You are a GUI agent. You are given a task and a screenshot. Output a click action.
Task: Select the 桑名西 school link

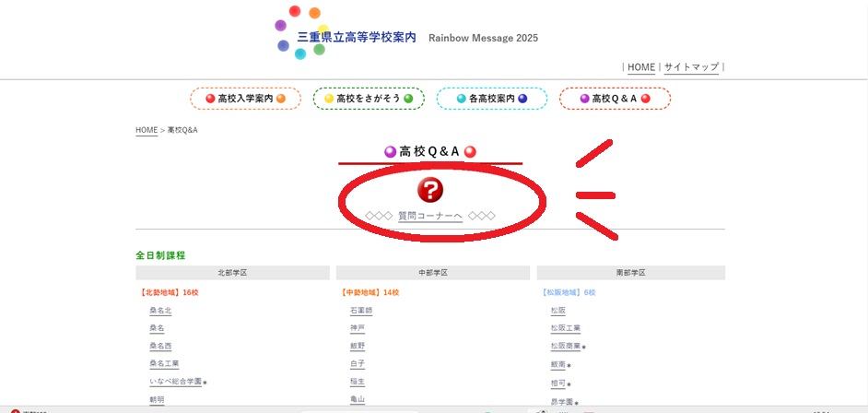[160, 346]
